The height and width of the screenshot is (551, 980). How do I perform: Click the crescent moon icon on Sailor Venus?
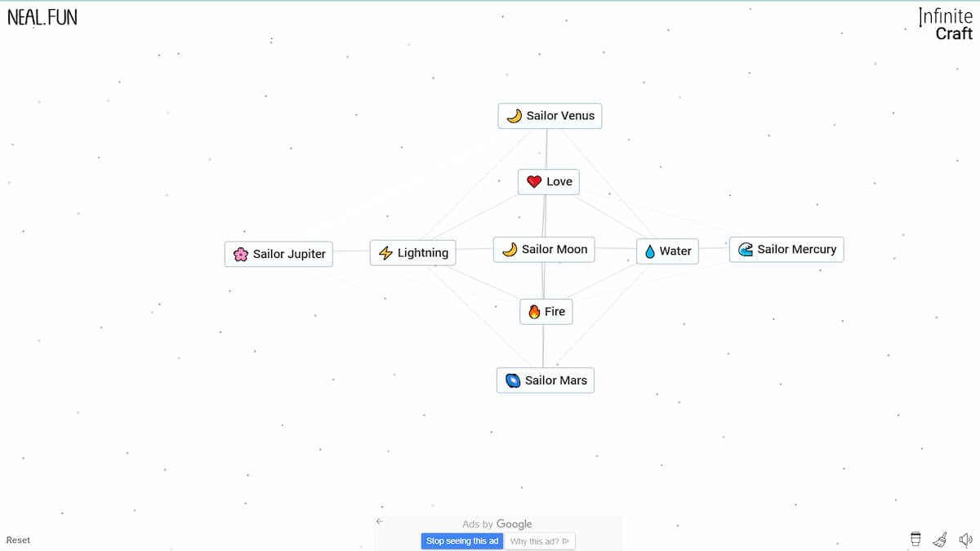point(514,116)
